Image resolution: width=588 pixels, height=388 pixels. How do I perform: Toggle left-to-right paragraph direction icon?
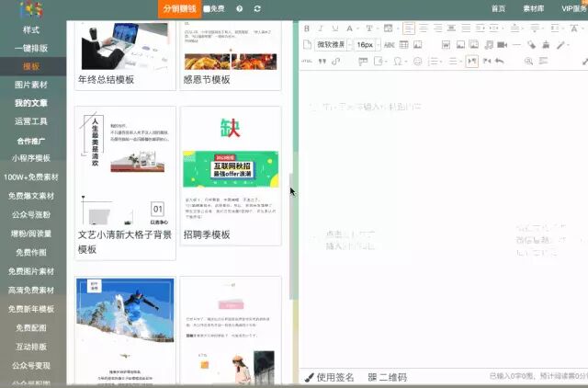pos(471,61)
